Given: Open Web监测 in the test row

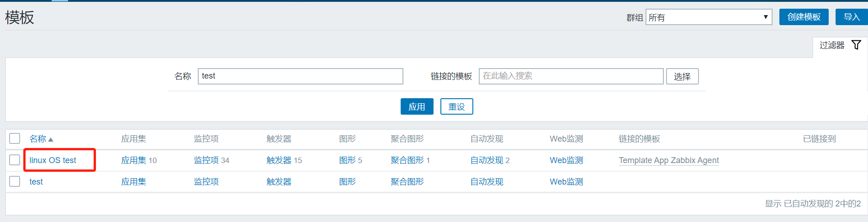Looking at the screenshot, I should [x=566, y=182].
